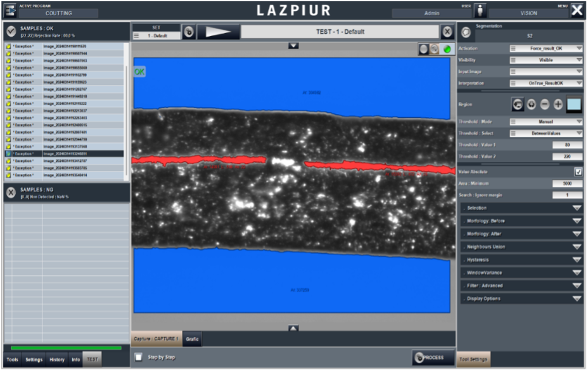This screenshot has width=588, height=371.
Task: Click the down arrow above the image
Action: [293, 46]
